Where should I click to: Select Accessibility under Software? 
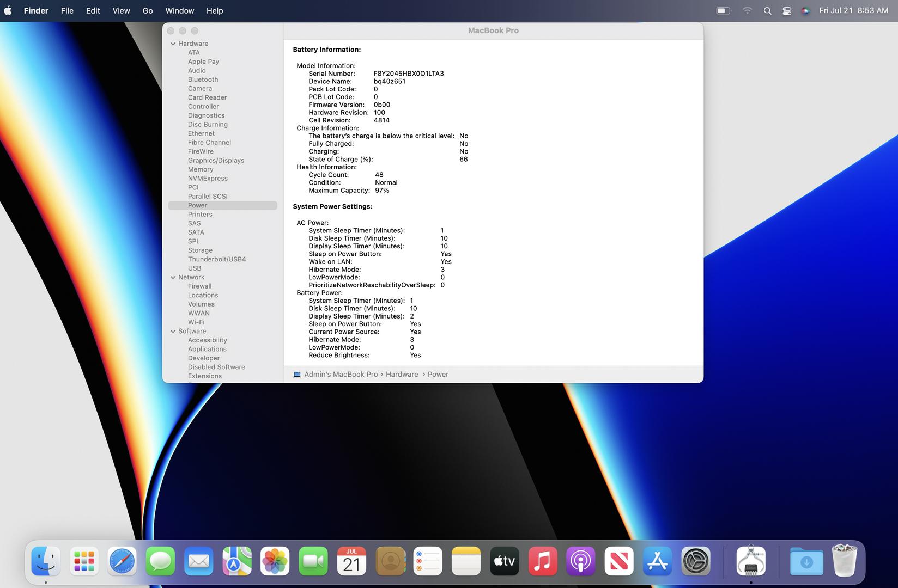(x=208, y=340)
